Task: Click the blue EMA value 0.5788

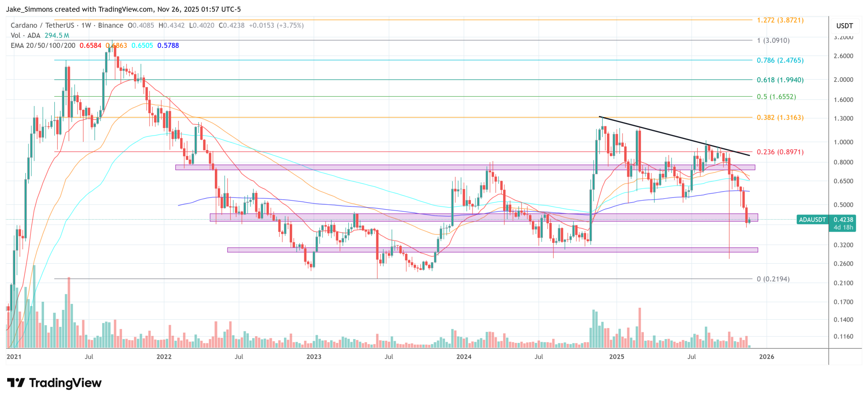Action: point(168,45)
